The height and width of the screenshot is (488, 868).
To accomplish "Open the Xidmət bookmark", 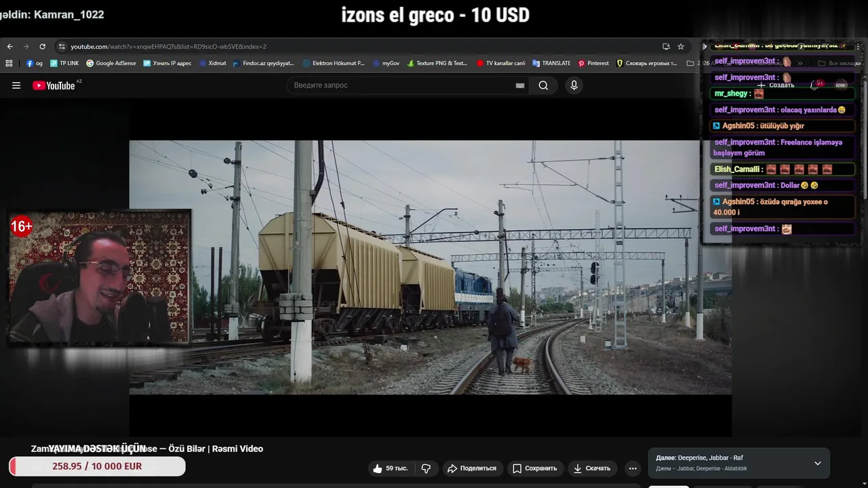I will (212, 63).
